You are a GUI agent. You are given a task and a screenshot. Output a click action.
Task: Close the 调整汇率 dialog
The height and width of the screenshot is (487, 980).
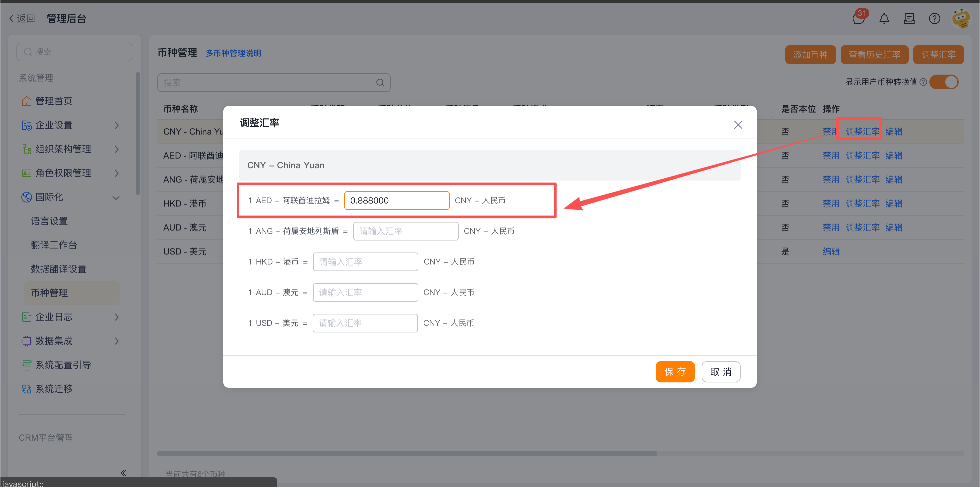(x=738, y=125)
